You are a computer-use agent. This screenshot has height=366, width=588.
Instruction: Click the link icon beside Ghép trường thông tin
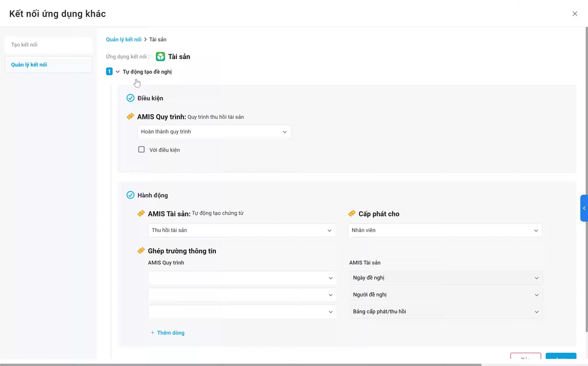[x=141, y=251]
